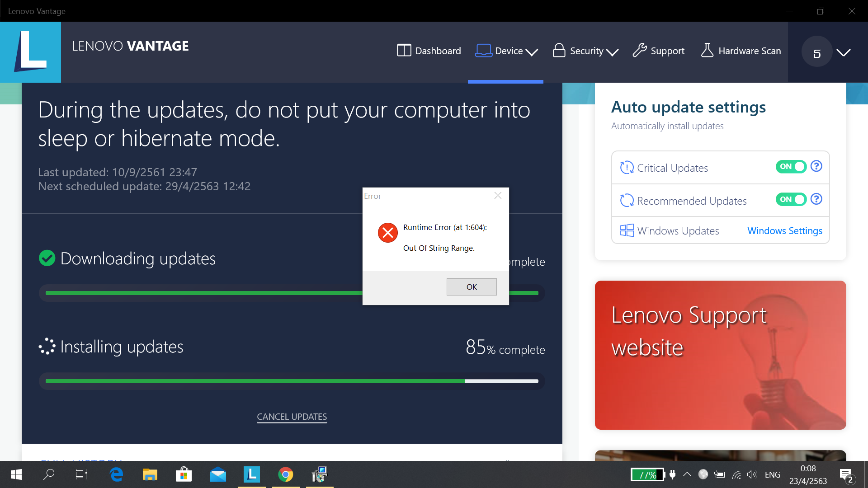Screen dimensions: 868x488
Task: Click the CANCEL UPDATES link
Action: coord(292,417)
